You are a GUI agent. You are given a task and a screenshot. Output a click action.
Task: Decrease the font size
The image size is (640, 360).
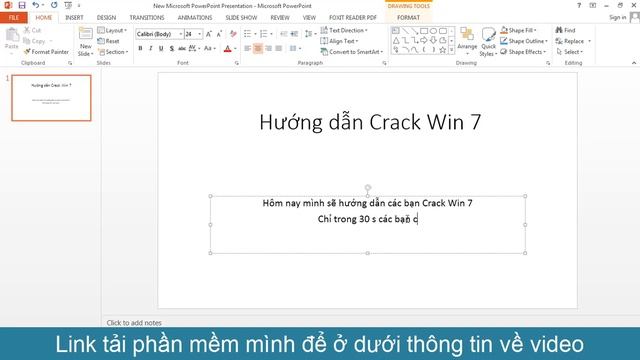[x=219, y=34]
